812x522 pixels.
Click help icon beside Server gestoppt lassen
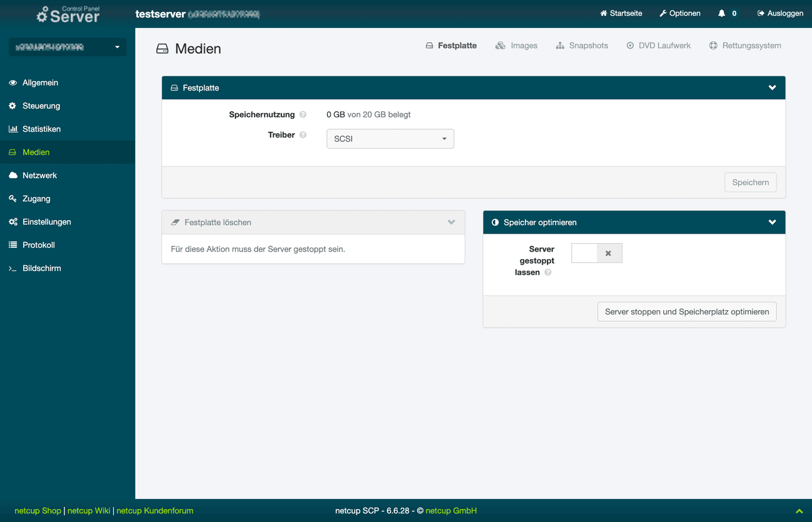tap(548, 273)
